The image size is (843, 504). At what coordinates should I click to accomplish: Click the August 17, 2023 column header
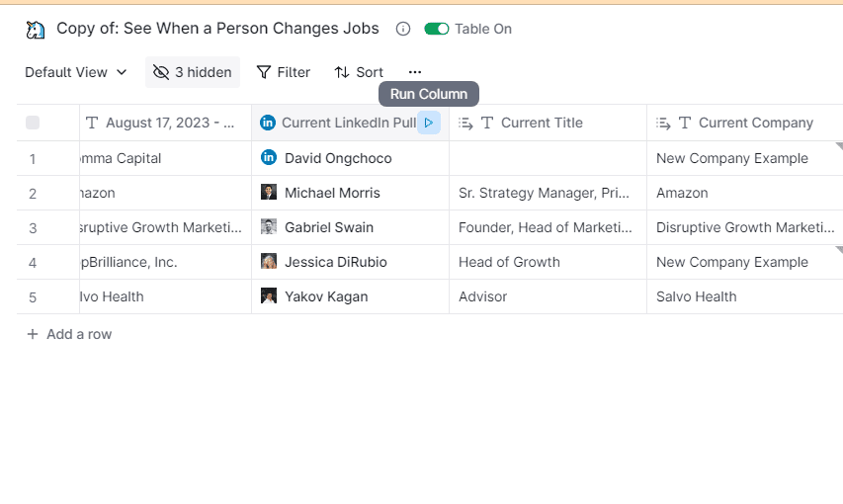[170, 123]
